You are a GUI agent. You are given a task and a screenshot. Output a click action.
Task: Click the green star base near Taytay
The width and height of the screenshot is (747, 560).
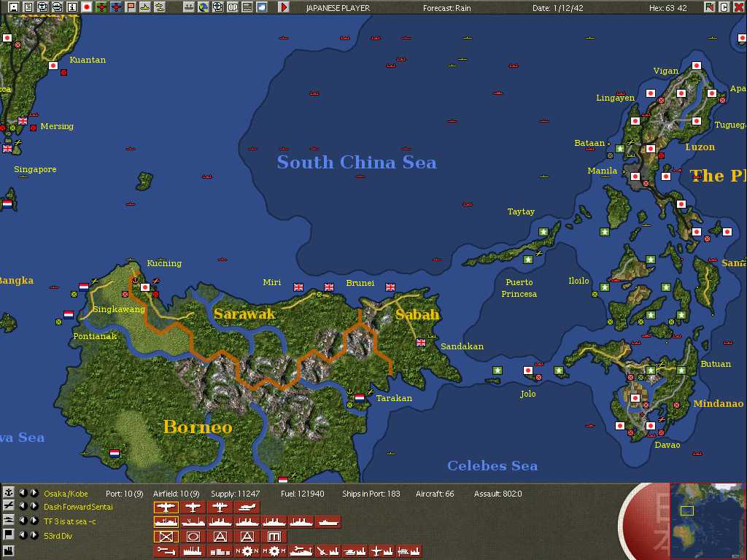pos(543,231)
